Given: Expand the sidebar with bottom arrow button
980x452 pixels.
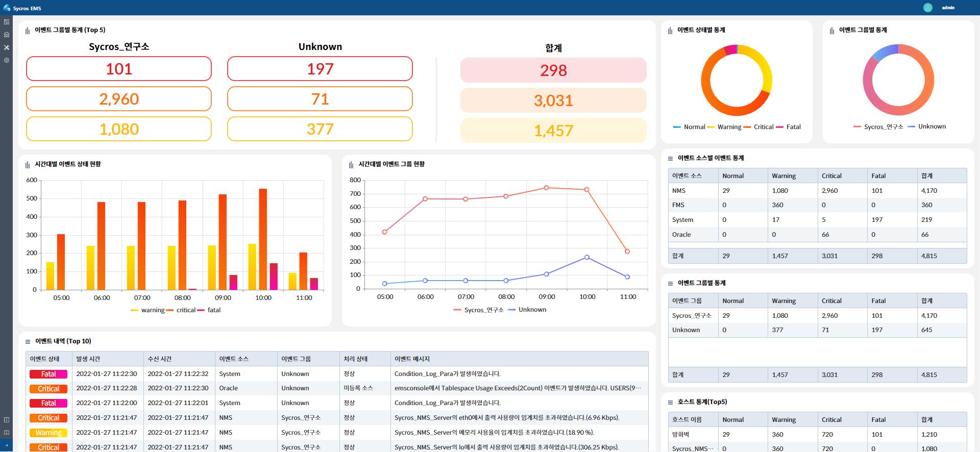Looking at the screenshot, I should coord(7,446).
